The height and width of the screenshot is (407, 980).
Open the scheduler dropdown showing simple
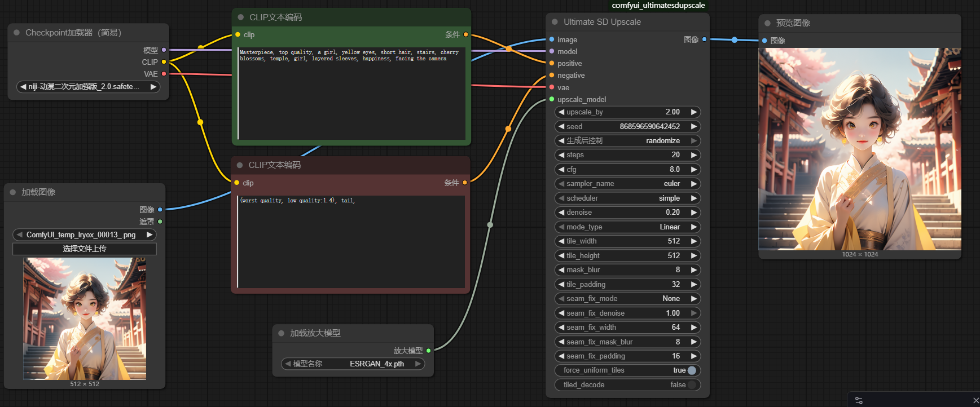coord(627,198)
